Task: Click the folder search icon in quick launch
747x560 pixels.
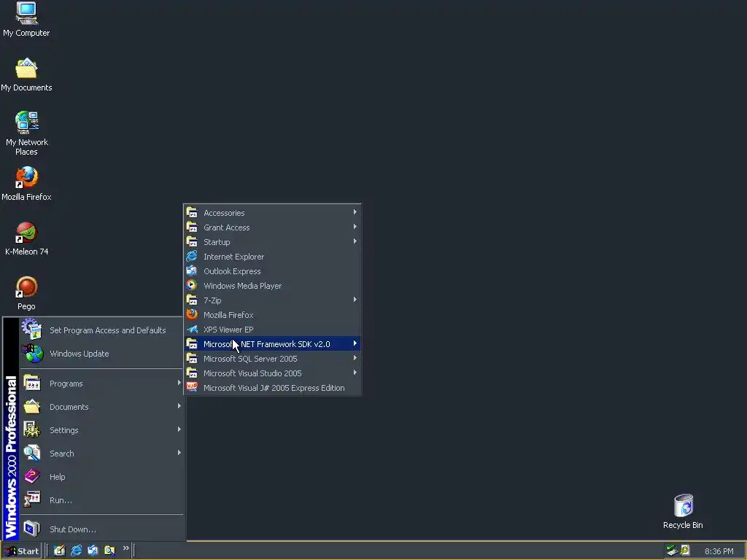Action: point(109,551)
